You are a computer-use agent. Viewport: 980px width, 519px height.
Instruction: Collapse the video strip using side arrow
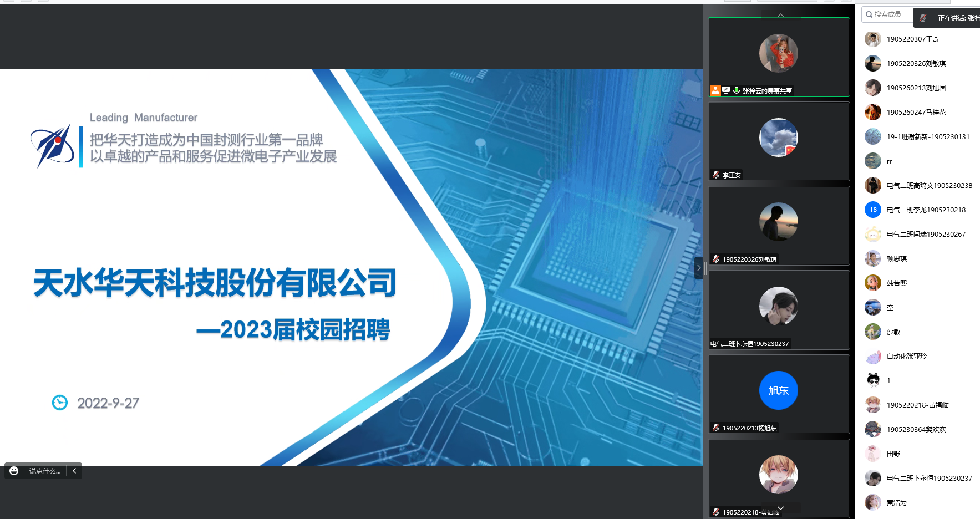tap(698, 268)
